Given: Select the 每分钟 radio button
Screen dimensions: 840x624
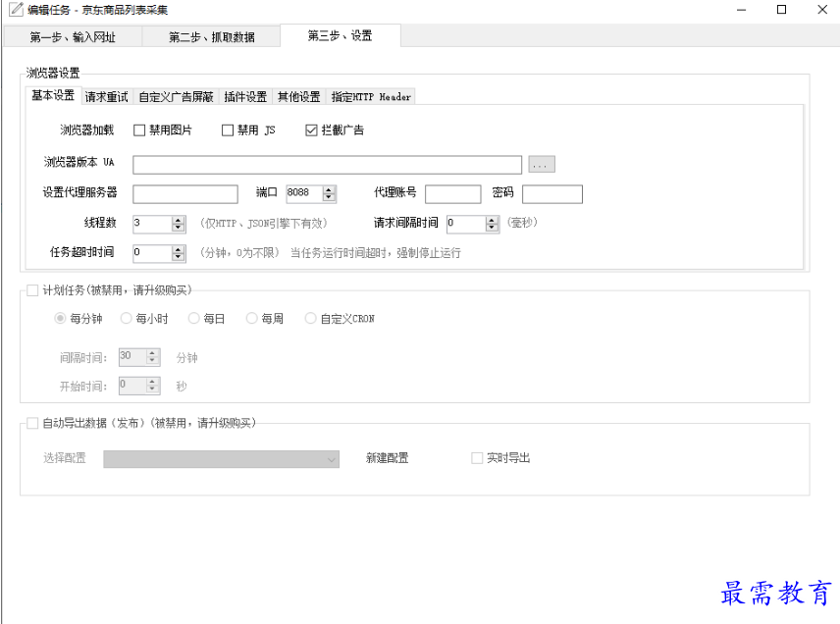Looking at the screenshot, I should click(60, 319).
